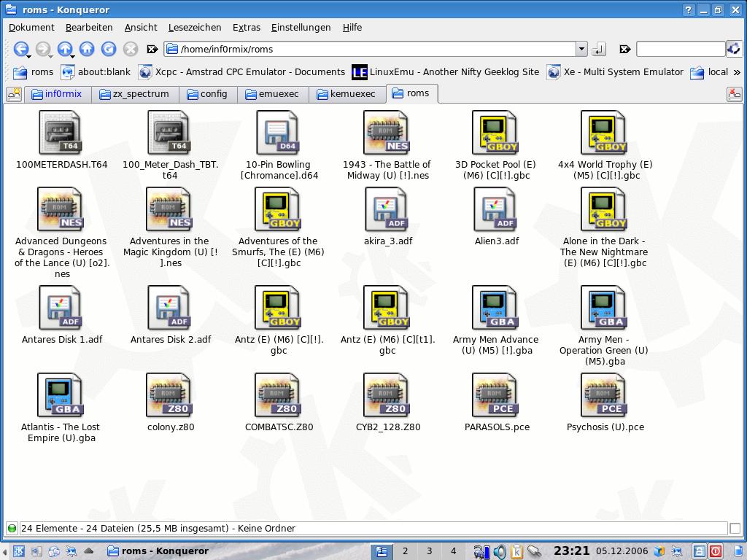Open the about:blank bookmark

coord(96,72)
